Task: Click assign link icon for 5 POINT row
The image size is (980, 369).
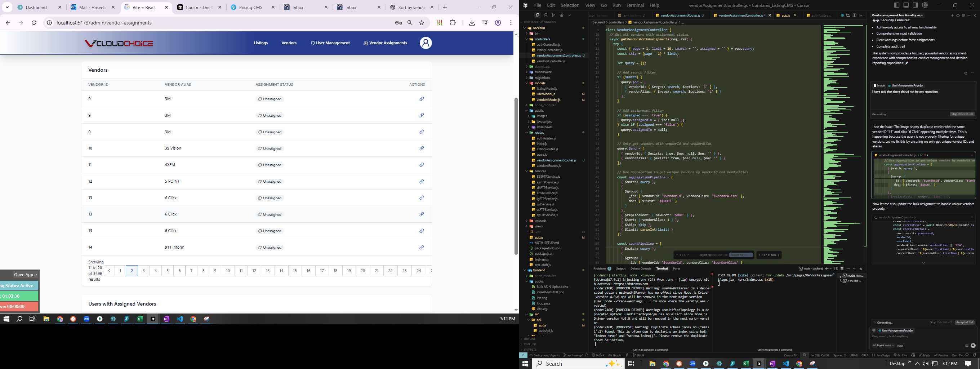Action: [422, 182]
